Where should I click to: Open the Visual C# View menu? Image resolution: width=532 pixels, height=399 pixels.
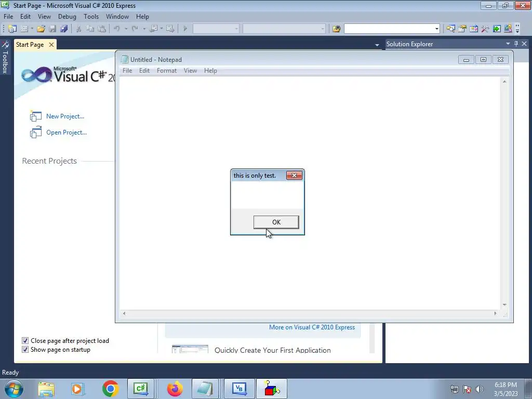44,16
